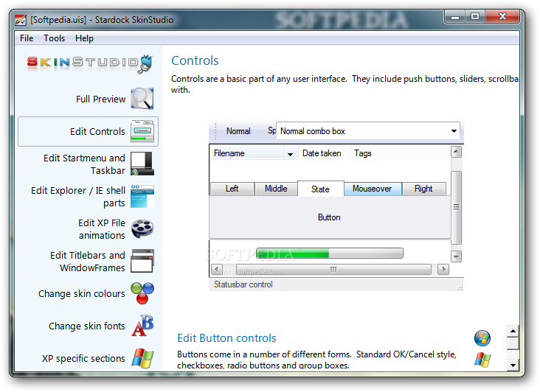Click the preview horizontal scrollbar left arrow
540x392 pixels.
[x=216, y=269]
